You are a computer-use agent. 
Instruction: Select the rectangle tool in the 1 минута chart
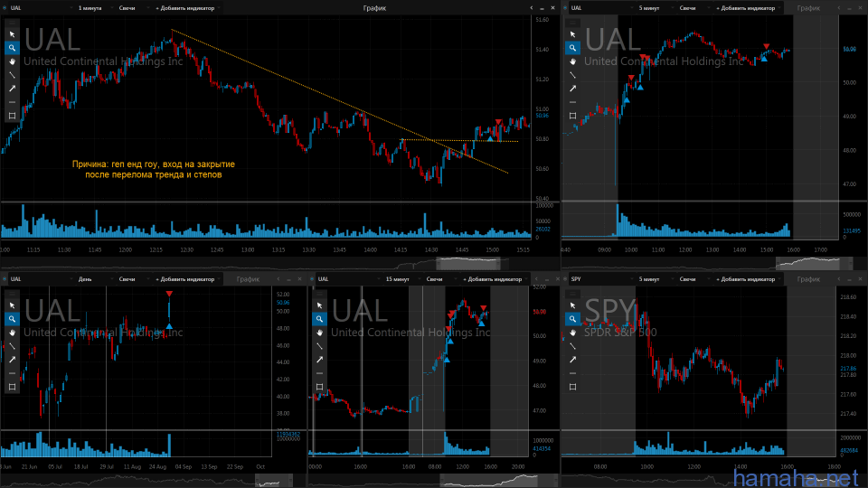click(12, 116)
